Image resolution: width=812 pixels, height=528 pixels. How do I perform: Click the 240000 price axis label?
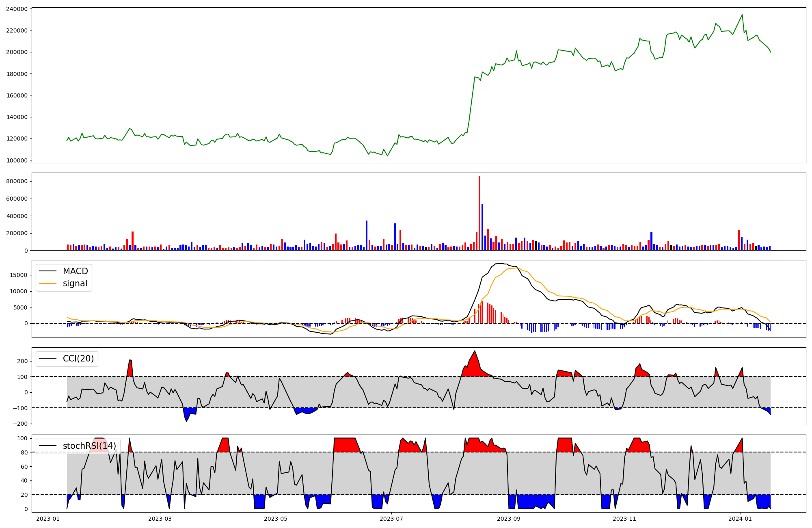(17, 9)
